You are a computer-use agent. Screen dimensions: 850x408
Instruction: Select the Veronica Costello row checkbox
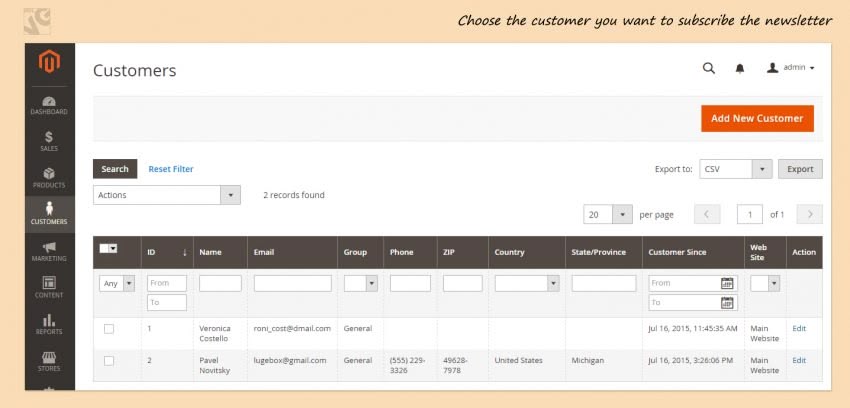[109, 329]
